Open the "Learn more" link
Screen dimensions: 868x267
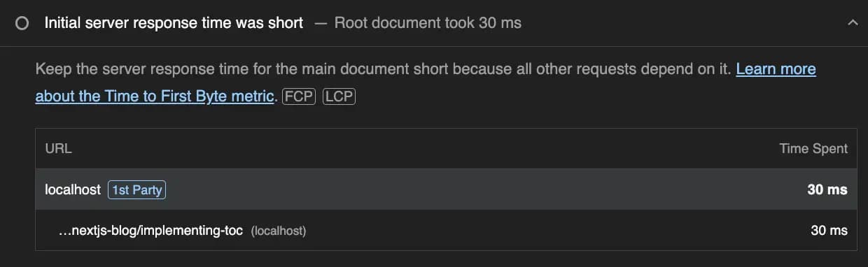776,68
